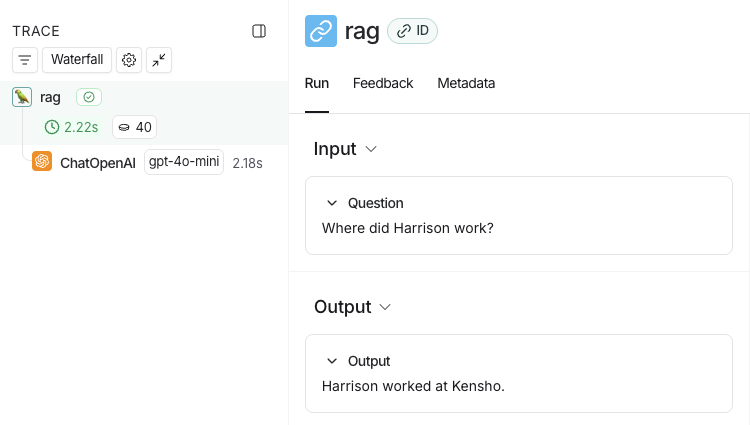Select the Run tab
The height and width of the screenshot is (425, 750).
click(x=317, y=84)
